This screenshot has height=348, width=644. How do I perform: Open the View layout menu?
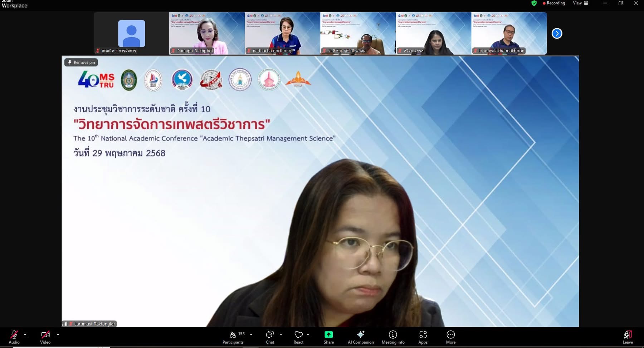tap(580, 3)
